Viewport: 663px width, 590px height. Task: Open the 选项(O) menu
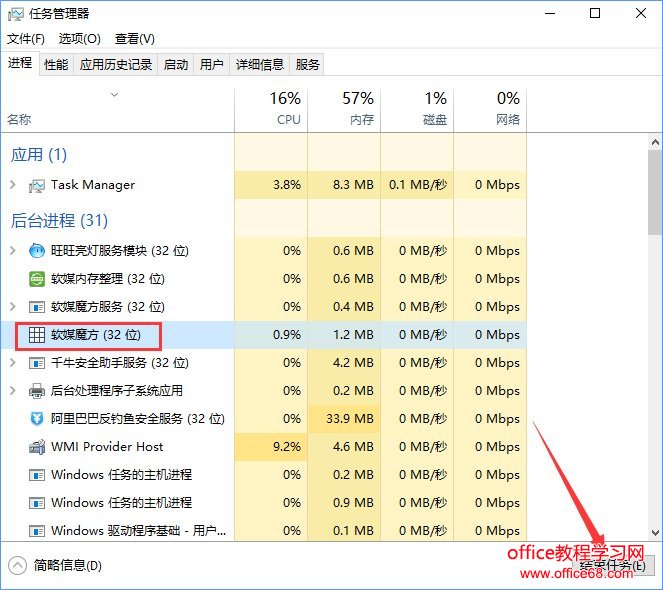[x=79, y=39]
